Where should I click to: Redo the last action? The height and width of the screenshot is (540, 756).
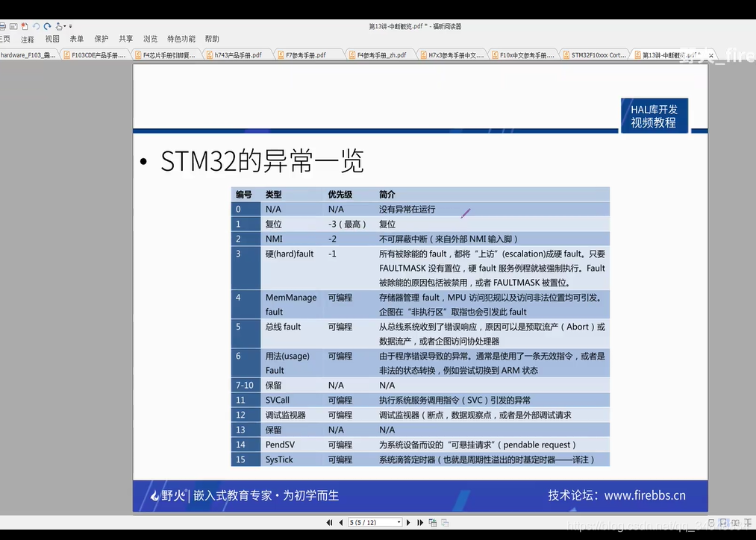(x=47, y=26)
